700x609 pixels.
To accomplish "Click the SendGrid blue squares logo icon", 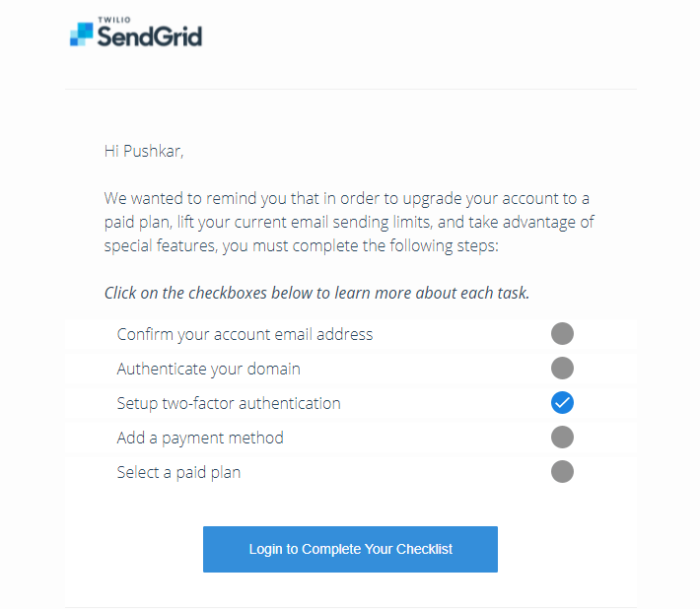I will pos(81,34).
